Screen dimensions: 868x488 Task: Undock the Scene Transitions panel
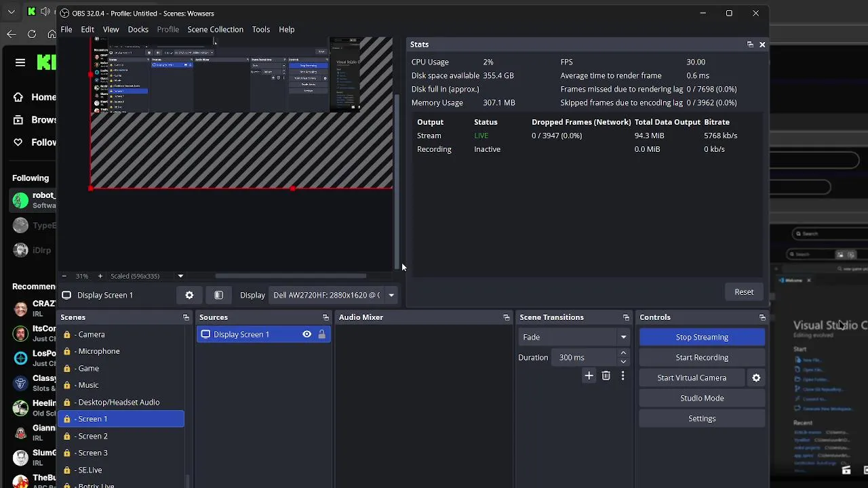[x=626, y=317]
